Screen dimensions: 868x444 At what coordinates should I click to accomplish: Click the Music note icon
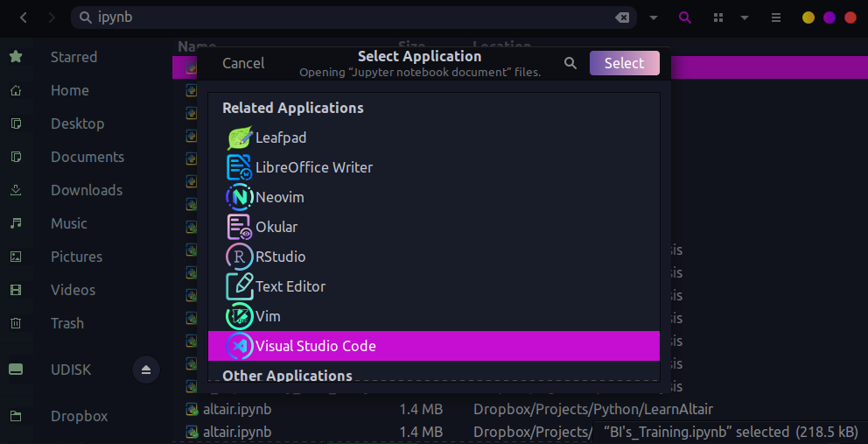click(16, 223)
